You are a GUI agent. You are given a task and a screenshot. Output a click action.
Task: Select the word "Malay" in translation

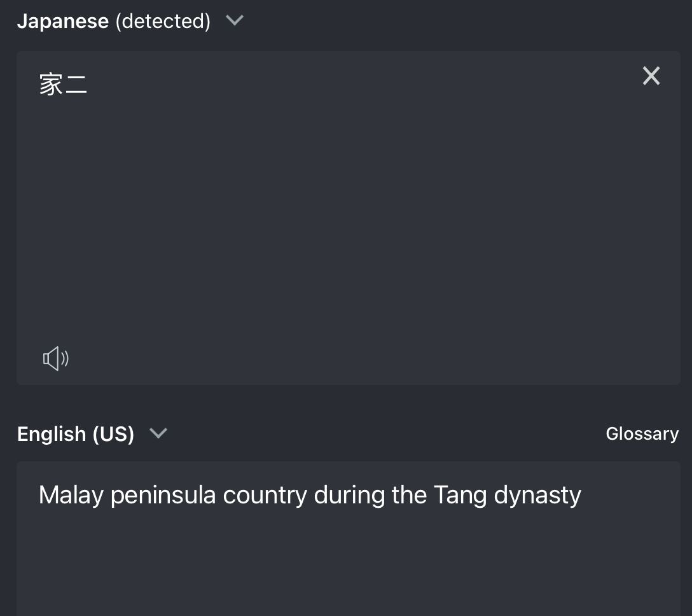point(71,495)
